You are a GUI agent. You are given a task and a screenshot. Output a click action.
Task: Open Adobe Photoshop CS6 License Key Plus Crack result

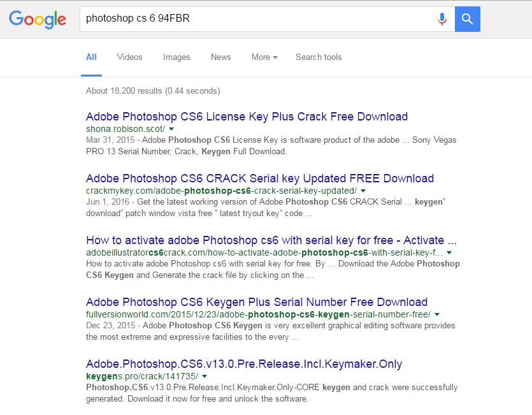tap(247, 117)
